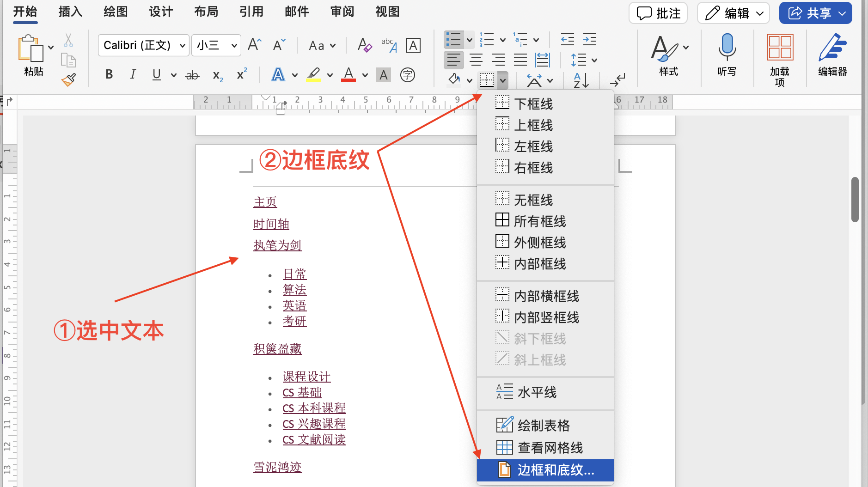Image resolution: width=868 pixels, height=487 pixels.
Task: Open the 时间轴 hyperlink
Action: (271, 224)
